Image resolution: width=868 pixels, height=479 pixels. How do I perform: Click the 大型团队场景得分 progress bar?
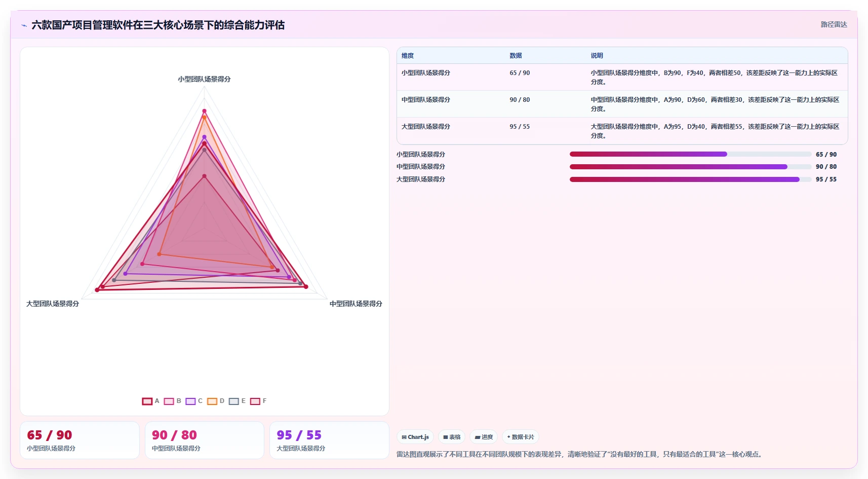(690, 179)
